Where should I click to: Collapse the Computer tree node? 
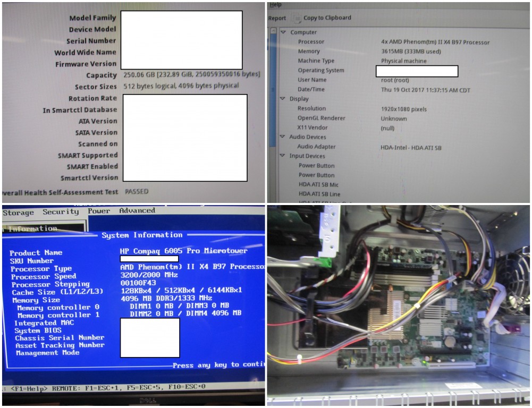[x=283, y=32]
